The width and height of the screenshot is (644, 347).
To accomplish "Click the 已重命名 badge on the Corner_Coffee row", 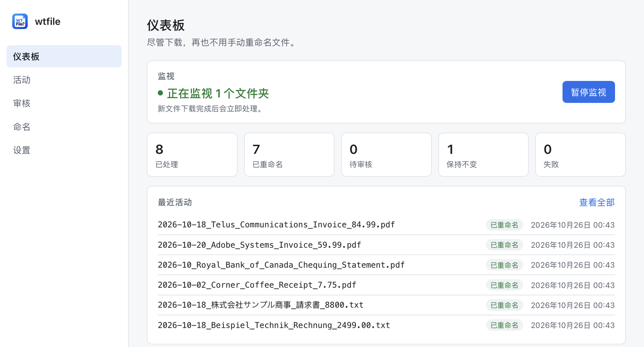I will 504,285.
